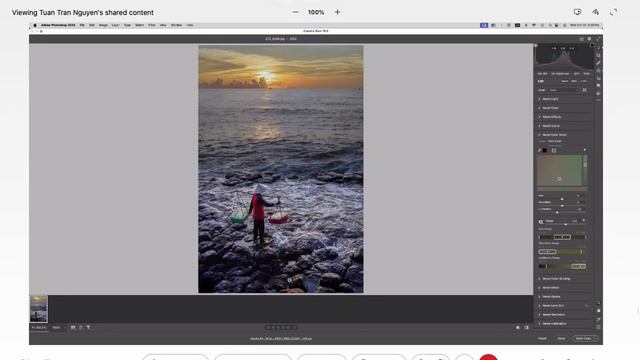Image resolution: width=640 pixels, height=360 pixels.
Task: Click the Cancel button
Action: (x=542, y=338)
